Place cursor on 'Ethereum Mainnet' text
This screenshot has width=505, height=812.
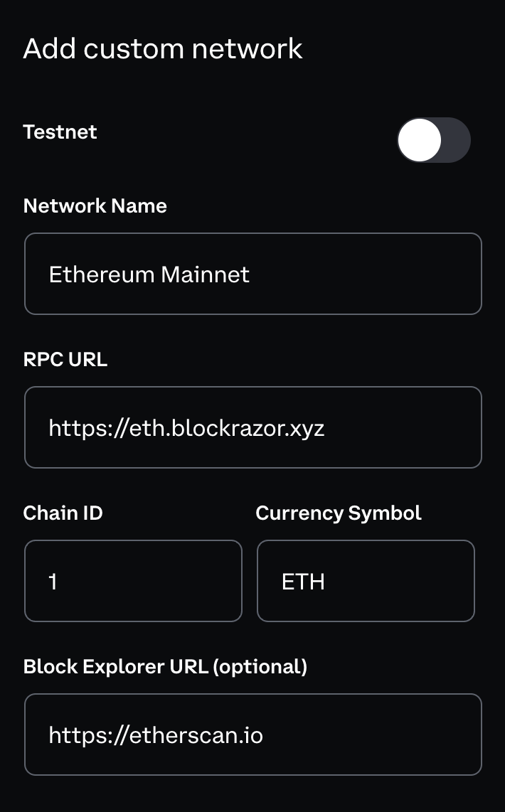tap(149, 274)
